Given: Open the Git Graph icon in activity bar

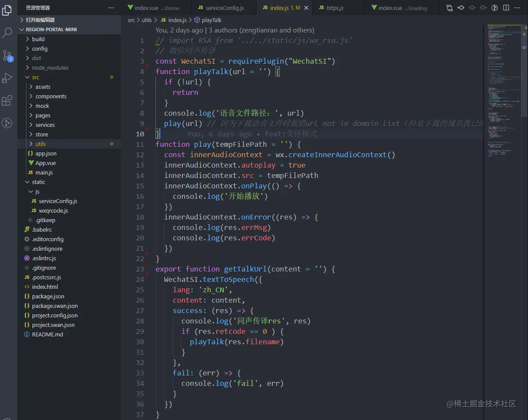Looking at the screenshot, I should tap(7, 123).
